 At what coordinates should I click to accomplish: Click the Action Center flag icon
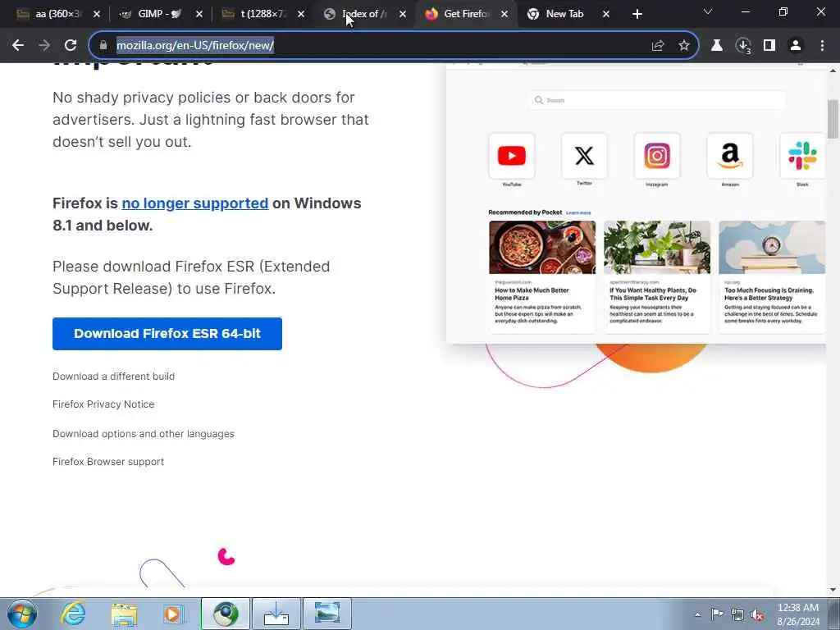(717, 614)
